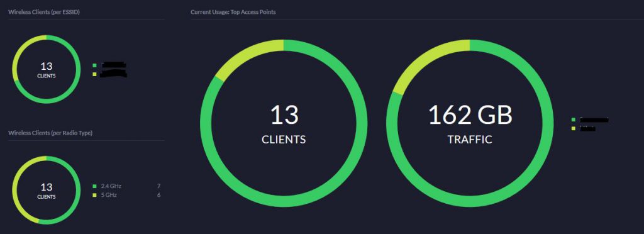Click green swatch in Top Access Points legend
This screenshot has width=644, height=234.
pyautogui.click(x=574, y=120)
